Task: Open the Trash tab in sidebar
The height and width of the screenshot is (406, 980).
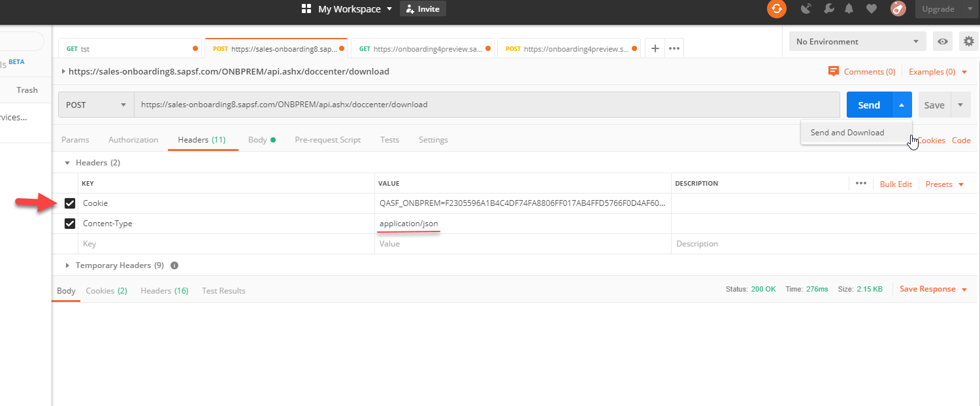Action: [x=27, y=90]
